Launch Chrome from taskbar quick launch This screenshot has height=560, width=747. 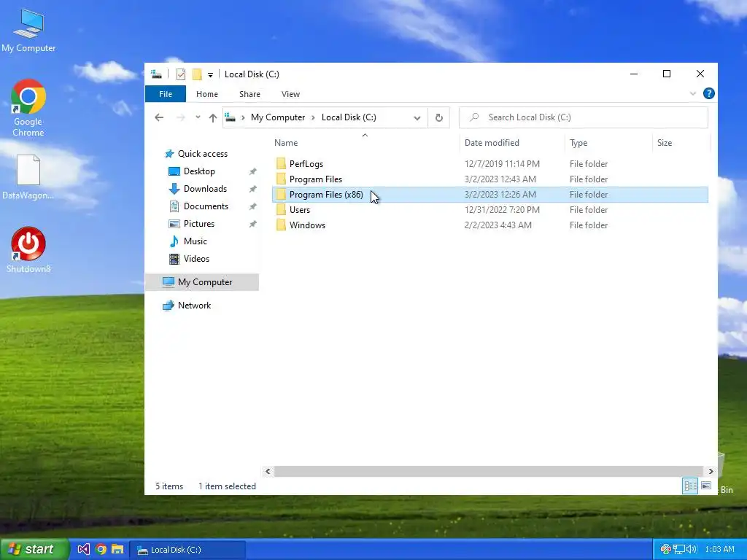pos(101,550)
